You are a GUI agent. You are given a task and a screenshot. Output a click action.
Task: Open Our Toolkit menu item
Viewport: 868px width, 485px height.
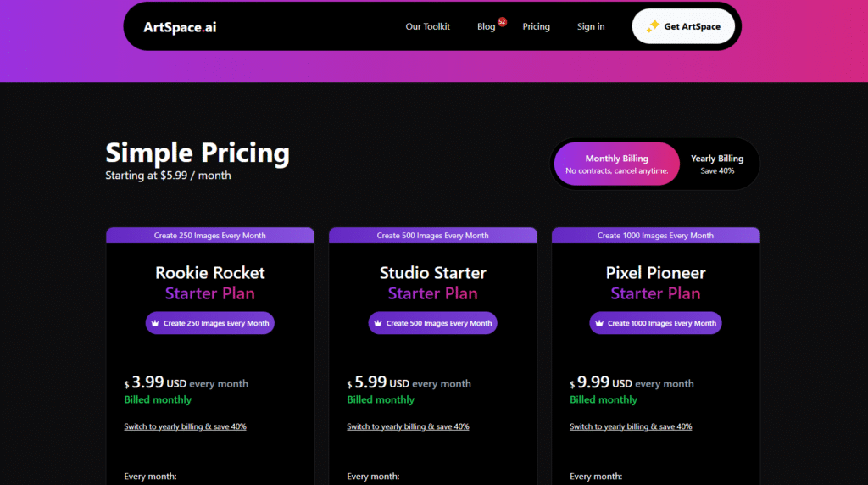click(427, 26)
